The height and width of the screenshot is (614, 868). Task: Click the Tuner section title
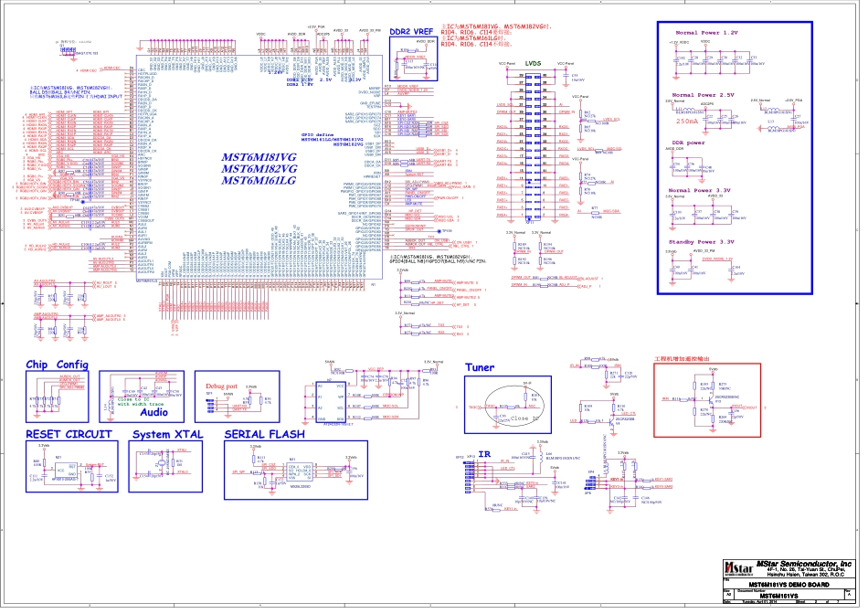480,368
